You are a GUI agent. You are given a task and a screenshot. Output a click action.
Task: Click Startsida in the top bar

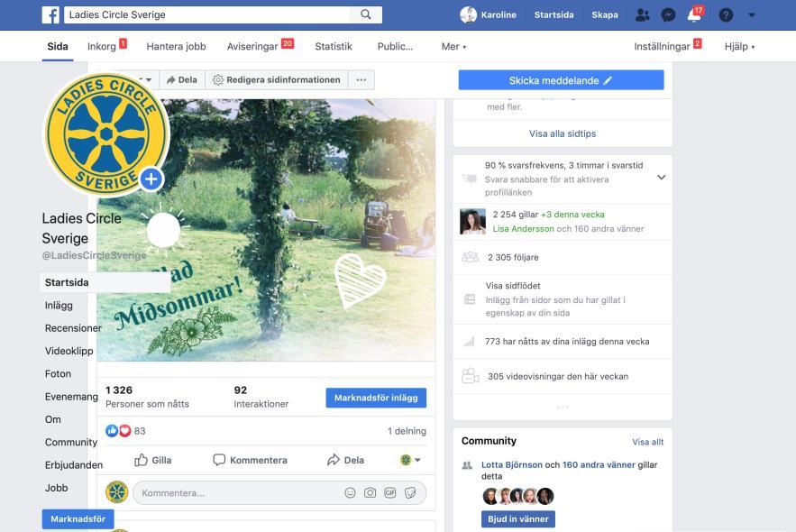pos(554,15)
